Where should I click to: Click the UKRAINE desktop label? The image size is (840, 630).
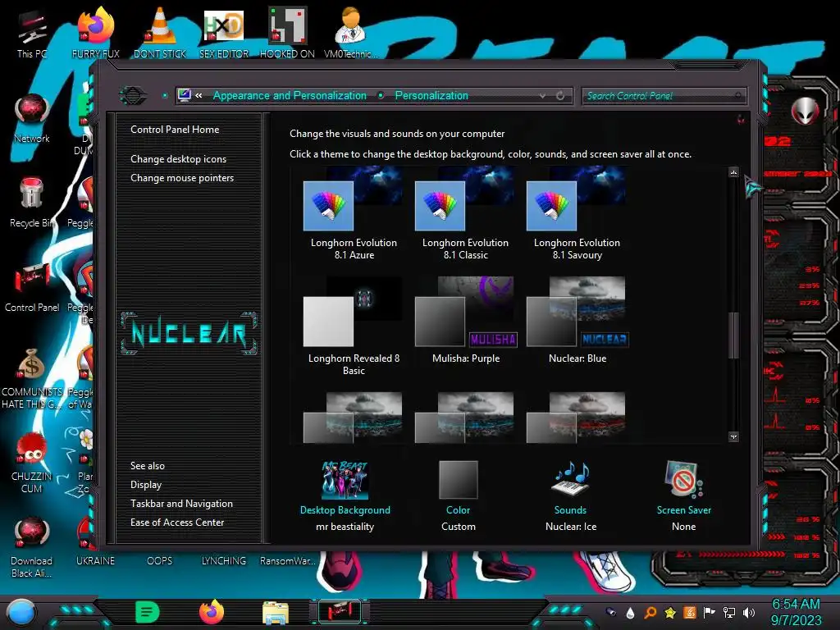click(x=95, y=561)
